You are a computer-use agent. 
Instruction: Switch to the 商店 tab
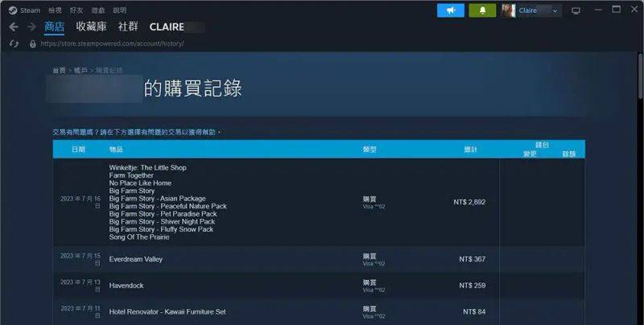(54, 27)
